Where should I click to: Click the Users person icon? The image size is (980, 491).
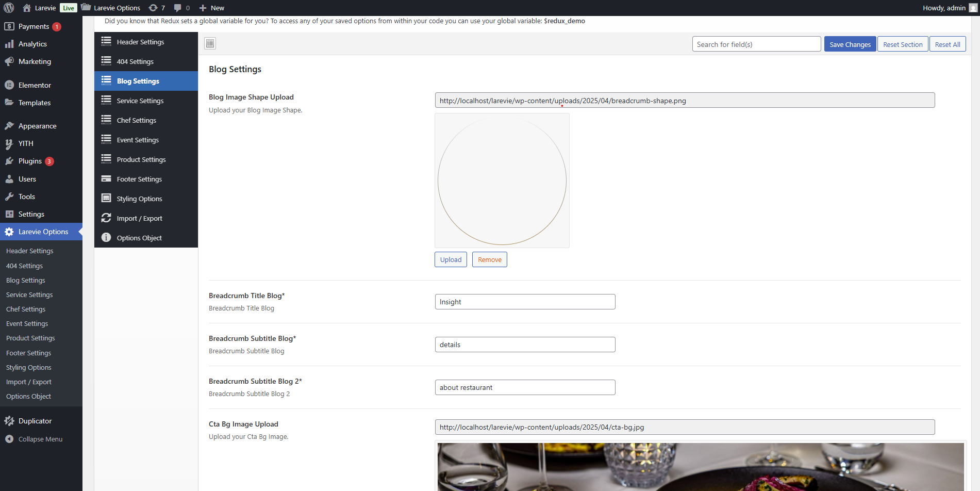9,179
